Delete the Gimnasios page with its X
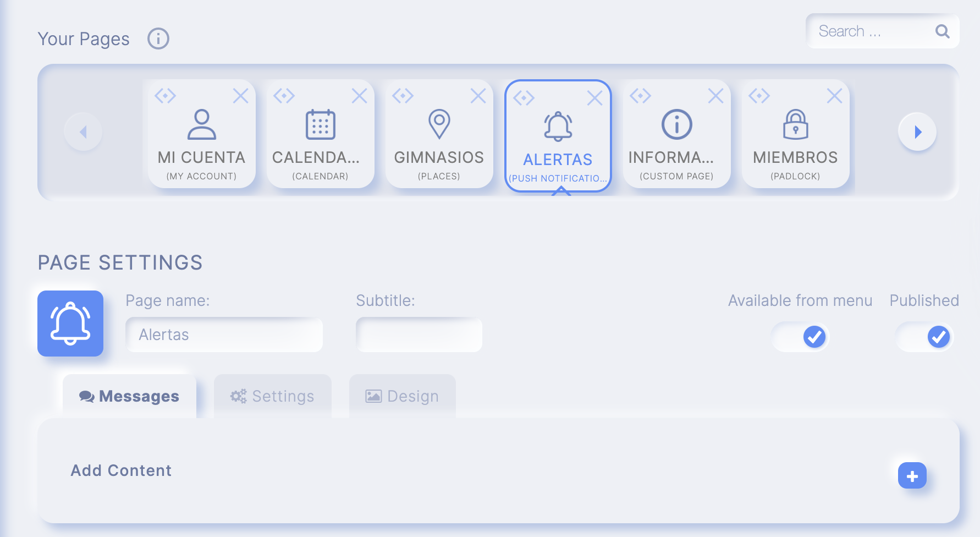Viewport: 980px width, 537px height. pyautogui.click(x=478, y=96)
